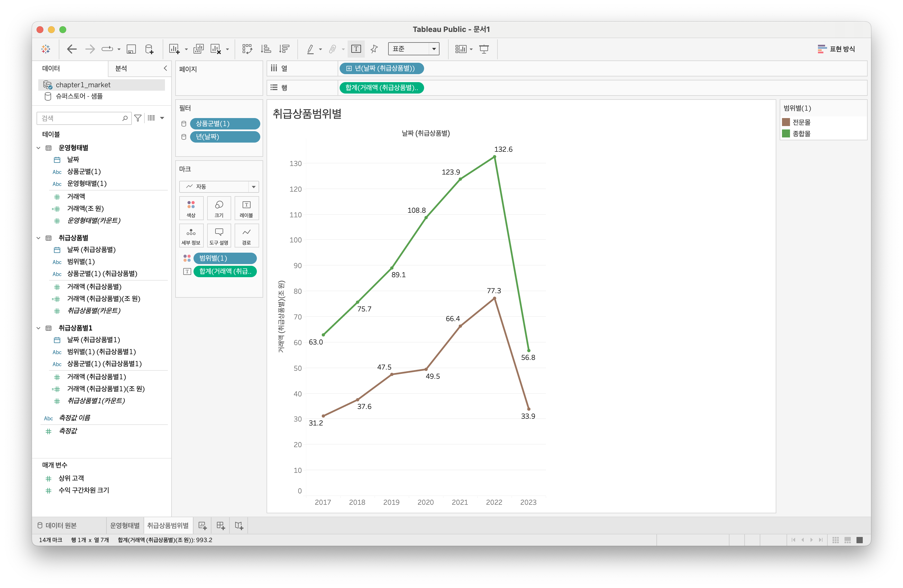Screen dimensions: 903x588
Task: Switch to filmstrip view in status bar
Action: (847, 540)
